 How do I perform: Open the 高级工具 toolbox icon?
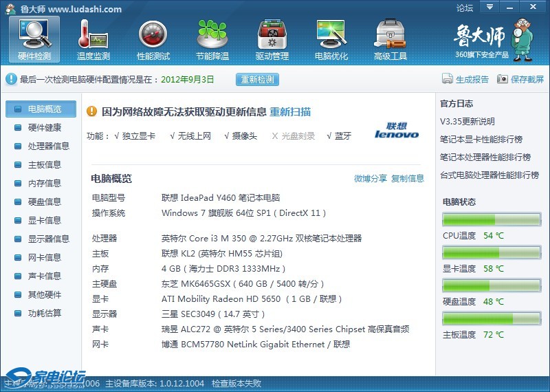click(x=390, y=39)
